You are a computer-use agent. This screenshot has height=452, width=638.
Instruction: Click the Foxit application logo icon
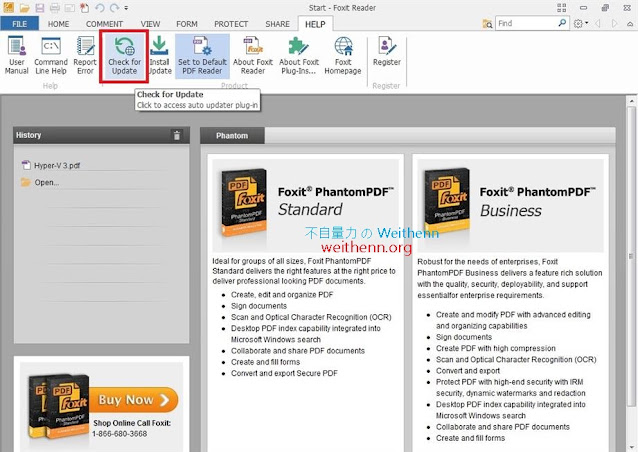tap(8, 7)
